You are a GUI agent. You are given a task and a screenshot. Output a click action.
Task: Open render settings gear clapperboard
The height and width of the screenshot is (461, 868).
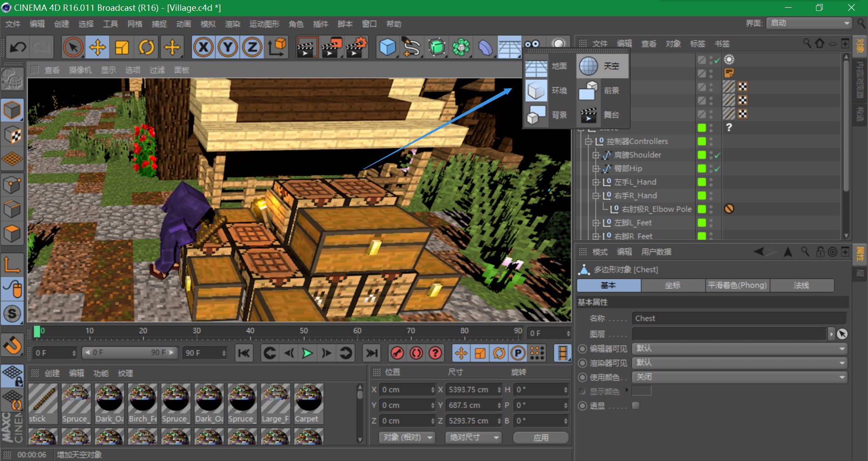(x=356, y=47)
